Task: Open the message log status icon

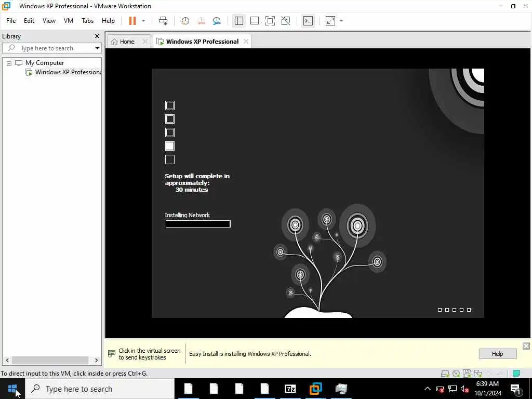Action: click(516, 374)
